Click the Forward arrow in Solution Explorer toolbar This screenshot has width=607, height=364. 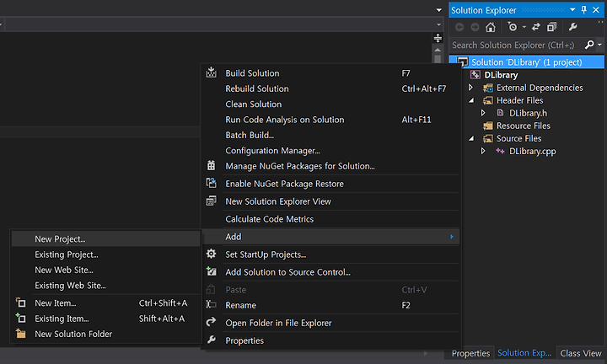475,27
